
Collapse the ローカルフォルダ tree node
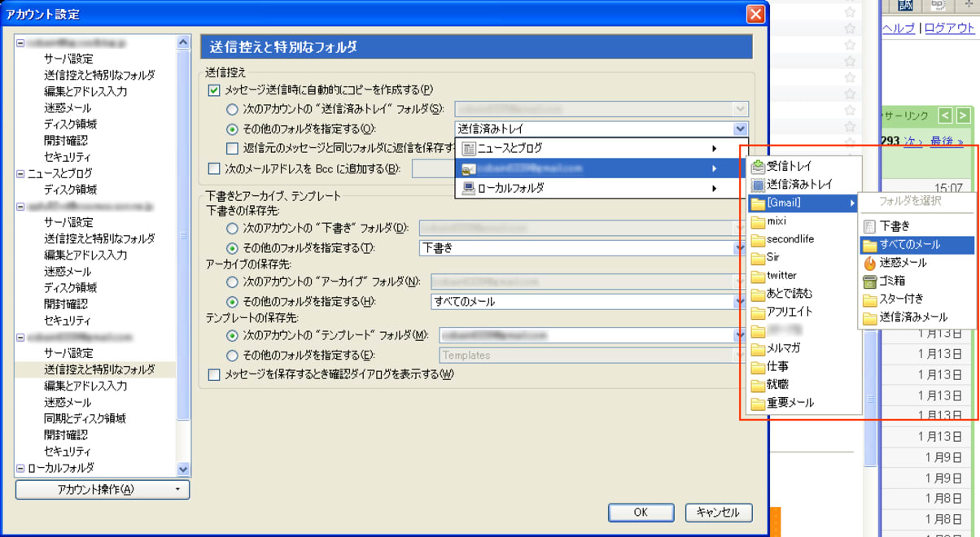click(20, 468)
